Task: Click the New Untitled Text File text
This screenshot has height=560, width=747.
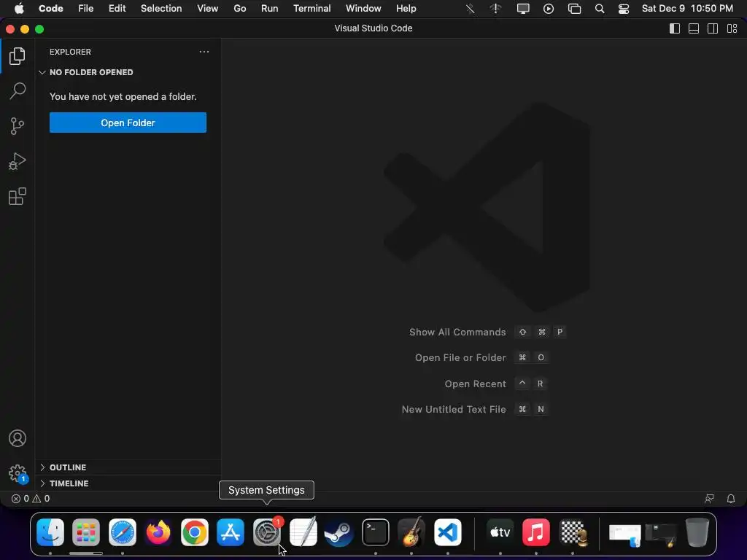Action: coord(454,410)
